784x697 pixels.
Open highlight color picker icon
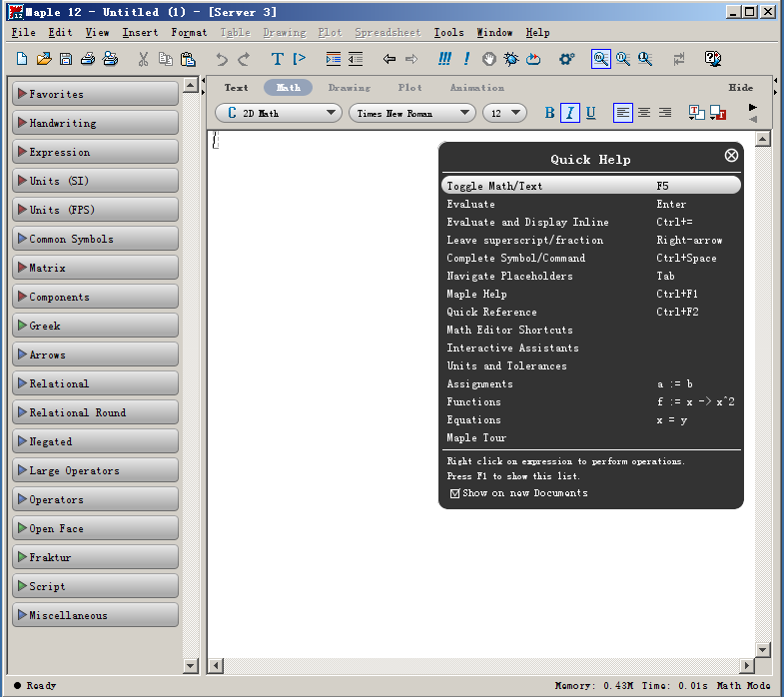[717, 113]
